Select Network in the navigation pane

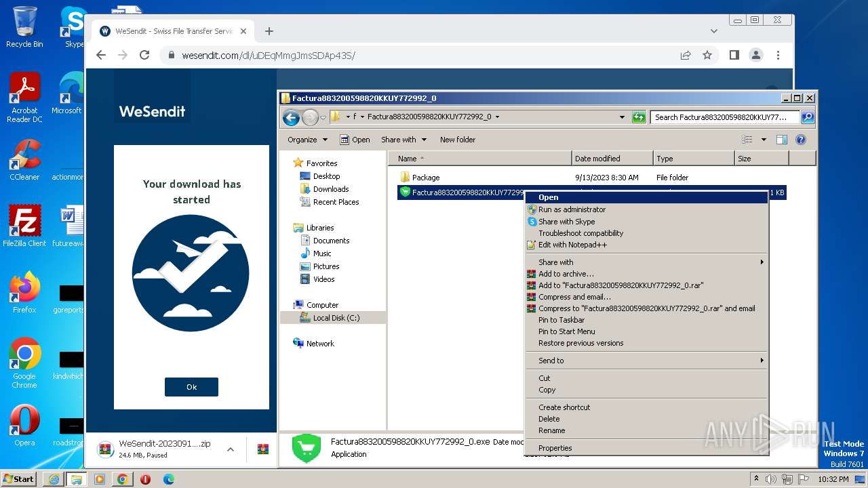(320, 344)
